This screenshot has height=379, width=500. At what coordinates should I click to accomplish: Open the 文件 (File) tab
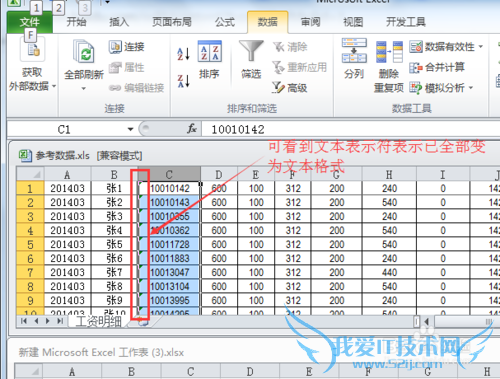[x=30, y=22]
